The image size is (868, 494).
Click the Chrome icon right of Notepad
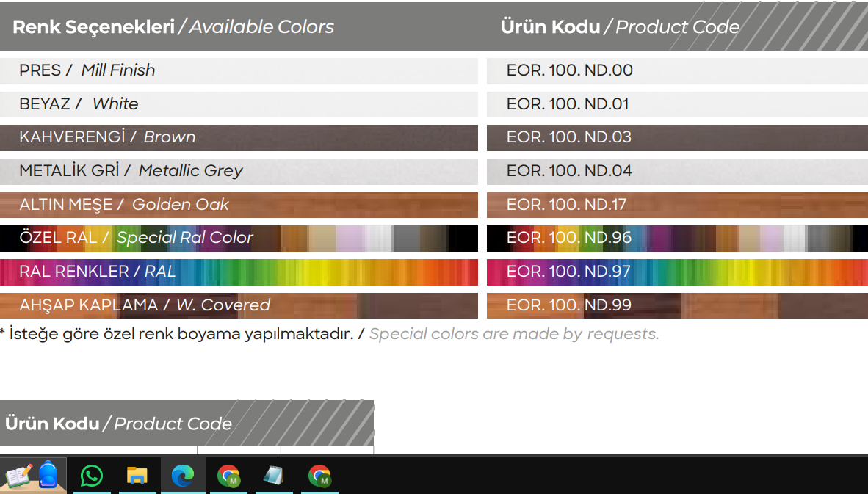319,476
